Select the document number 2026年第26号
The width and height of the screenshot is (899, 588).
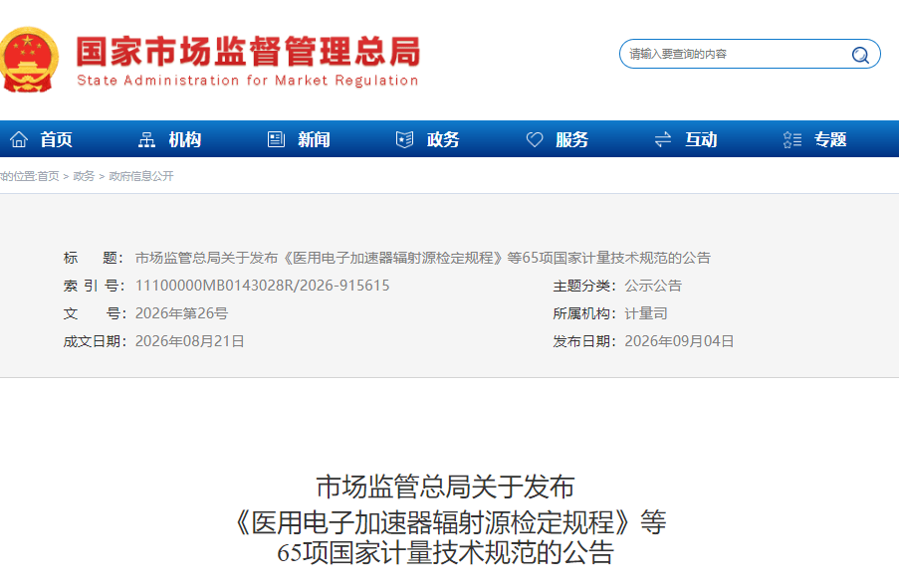182,313
